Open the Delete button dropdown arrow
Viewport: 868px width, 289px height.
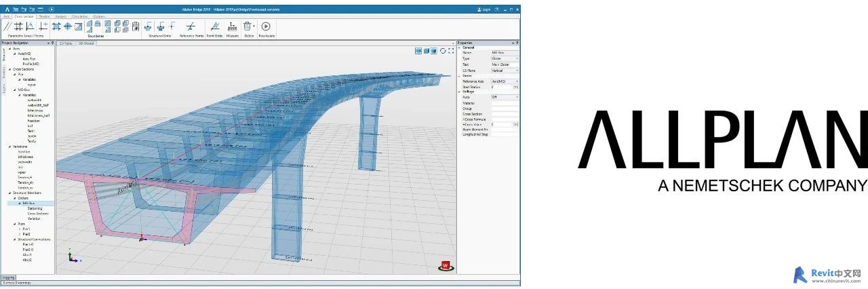click(254, 26)
